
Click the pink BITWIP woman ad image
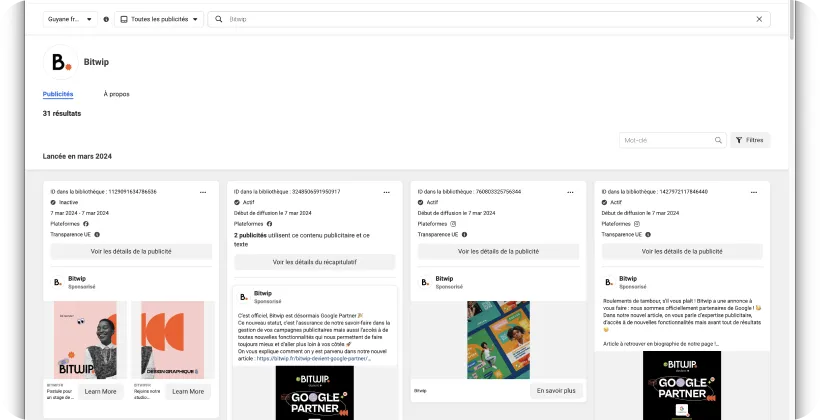[85, 340]
